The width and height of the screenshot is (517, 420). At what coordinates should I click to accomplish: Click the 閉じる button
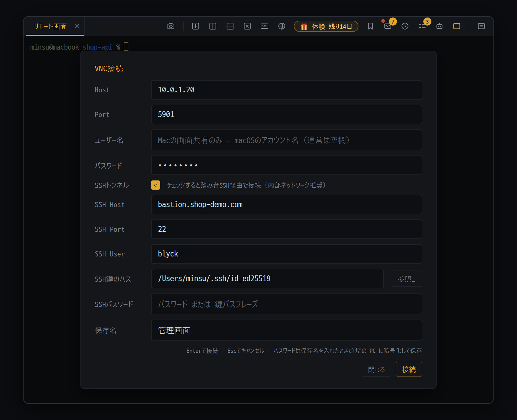376,369
